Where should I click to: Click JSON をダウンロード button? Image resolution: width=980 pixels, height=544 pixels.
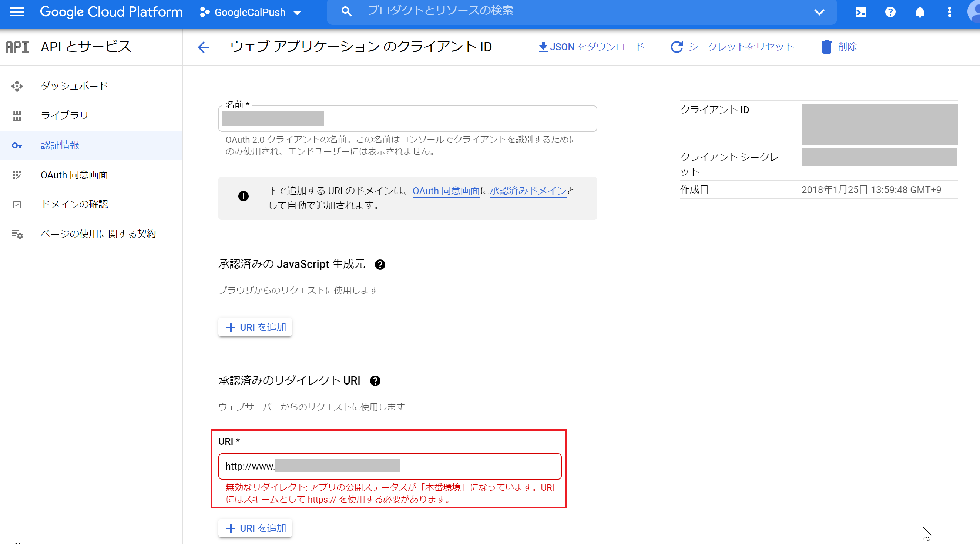591,47
